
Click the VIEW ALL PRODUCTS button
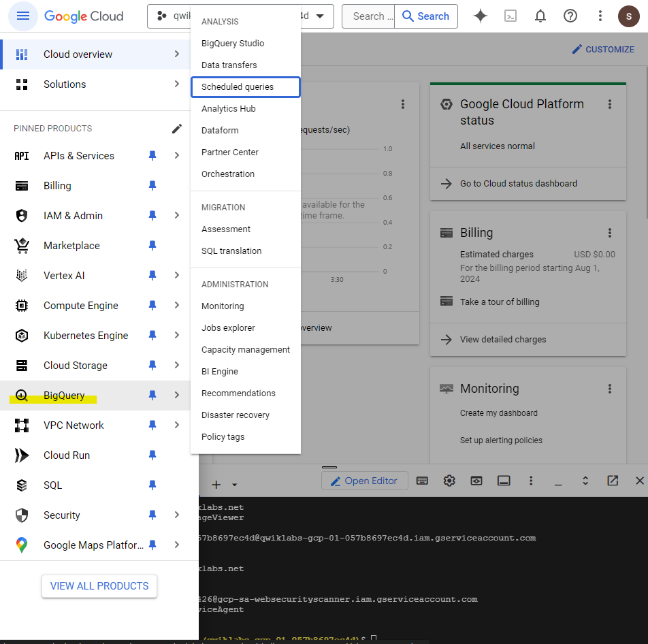coord(99,586)
